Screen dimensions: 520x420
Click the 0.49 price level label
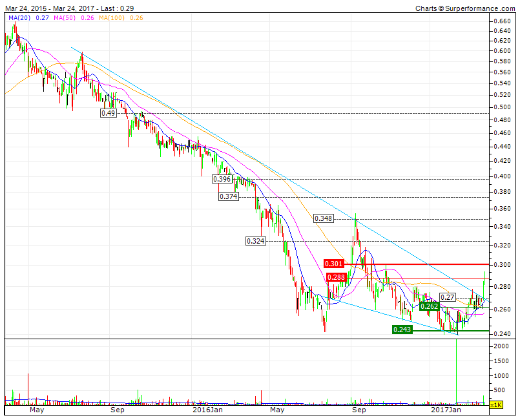tap(109, 113)
